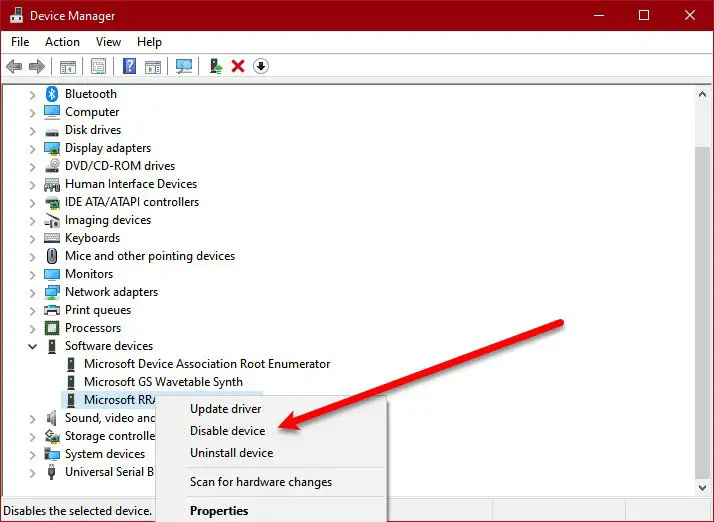Select the Imaging devices label
The height and width of the screenshot is (522, 714).
[x=108, y=220]
